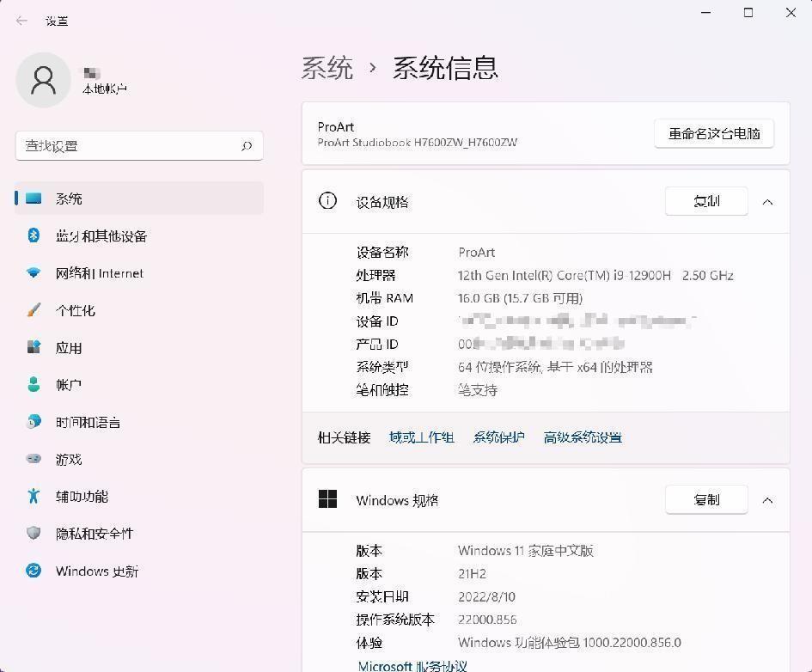Click 重命名这台电脑 button
This screenshot has width=812, height=672.
[x=714, y=133]
